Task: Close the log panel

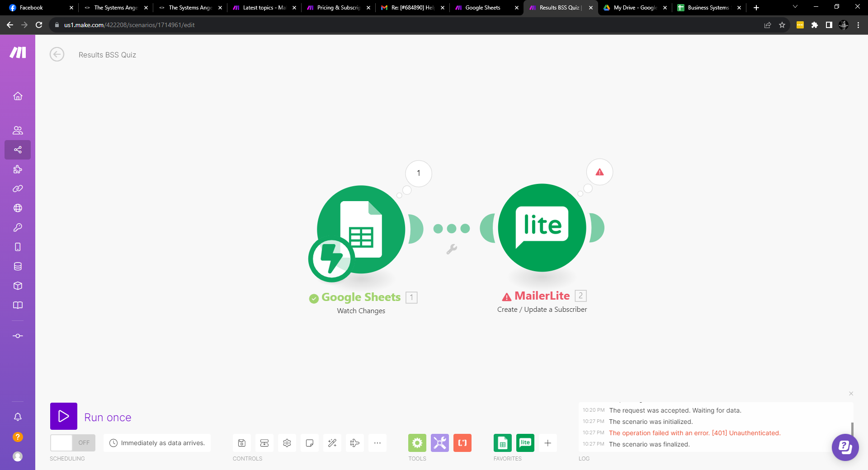Action: [x=851, y=394]
